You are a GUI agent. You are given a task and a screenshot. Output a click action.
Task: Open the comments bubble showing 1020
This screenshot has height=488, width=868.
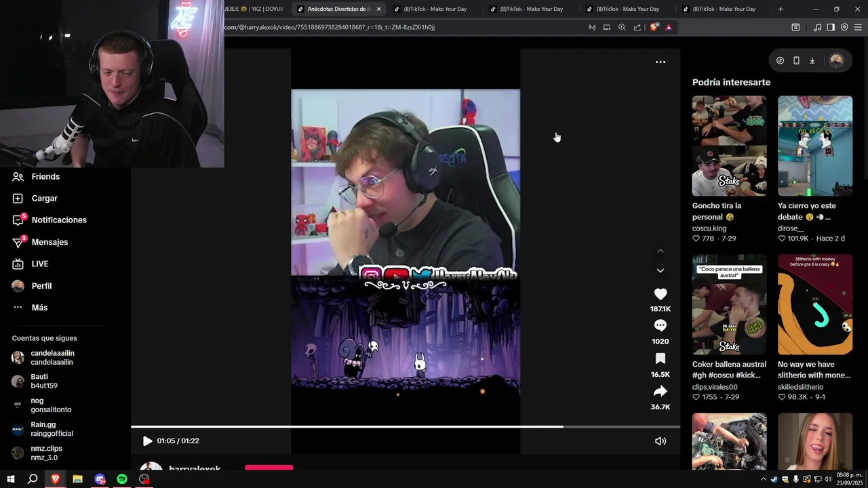click(660, 326)
